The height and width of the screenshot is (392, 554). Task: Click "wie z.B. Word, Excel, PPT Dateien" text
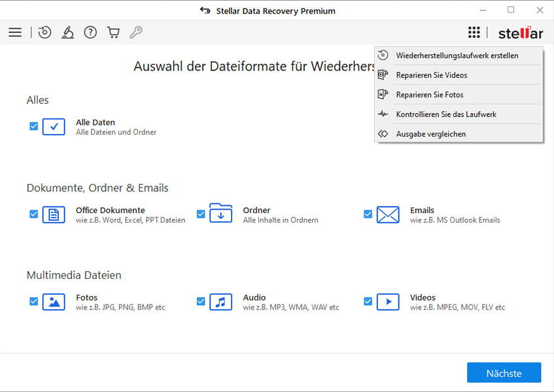[x=130, y=220]
